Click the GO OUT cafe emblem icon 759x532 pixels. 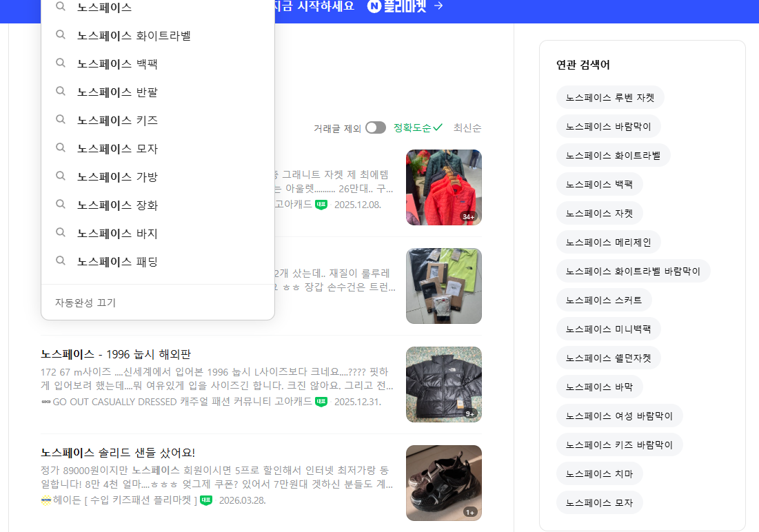(x=46, y=402)
